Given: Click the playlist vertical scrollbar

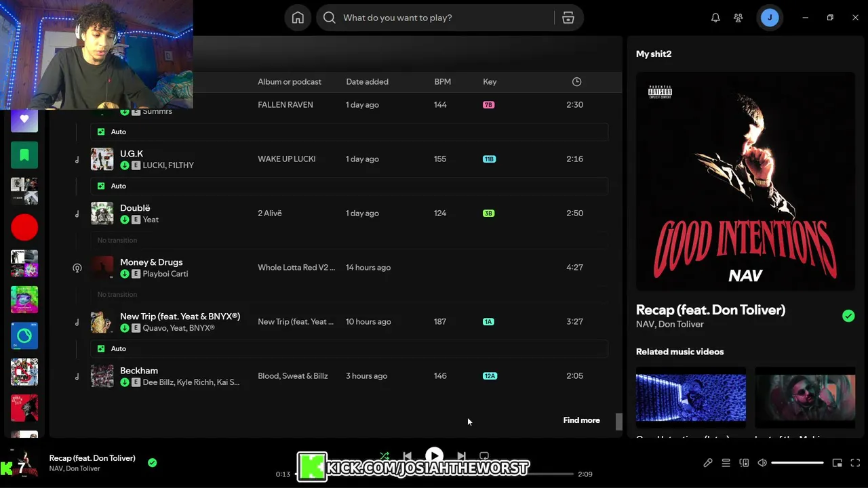Looking at the screenshot, I should pos(618,422).
